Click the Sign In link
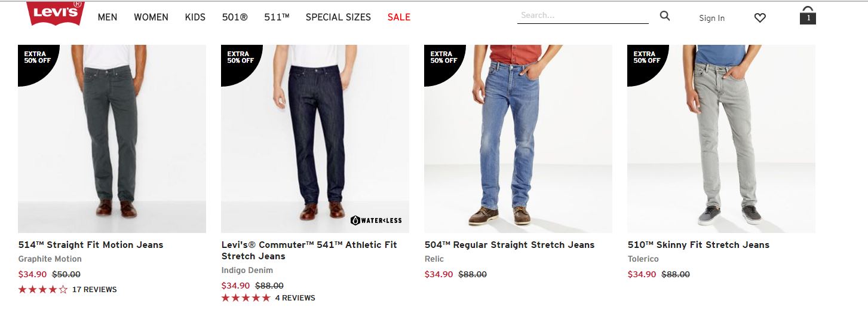Viewport: 868px width, 322px height. [712, 18]
